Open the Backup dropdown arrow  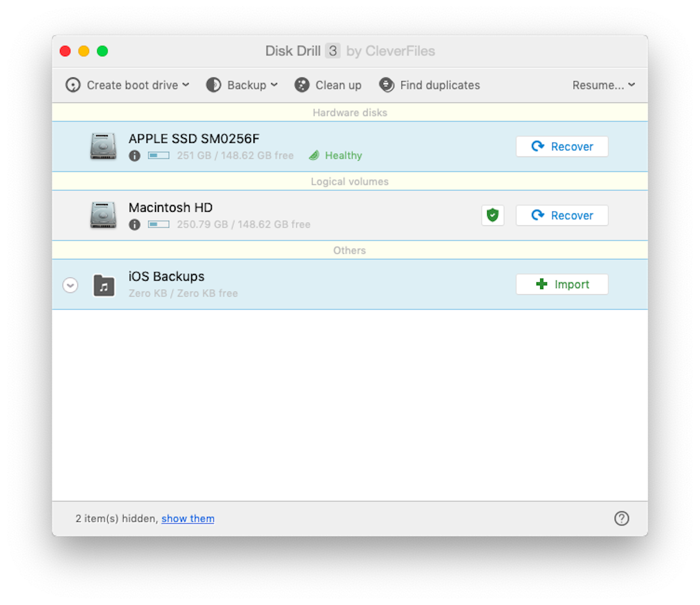pyautogui.click(x=274, y=85)
